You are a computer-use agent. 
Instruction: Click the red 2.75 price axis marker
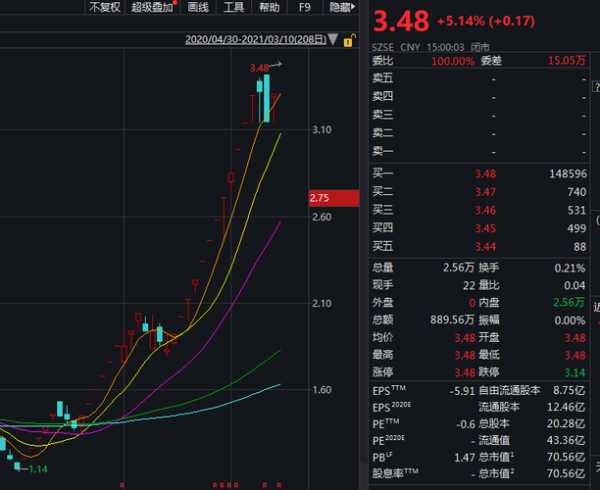tap(334, 198)
